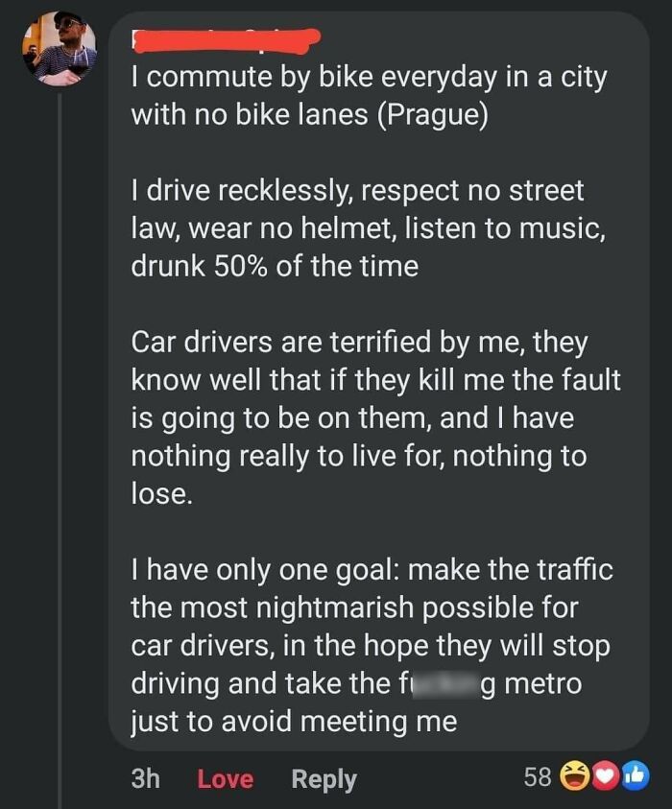Toggle the Love reaction on the comment
This screenshot has height=809, width=672.
[x=225, y=779]
